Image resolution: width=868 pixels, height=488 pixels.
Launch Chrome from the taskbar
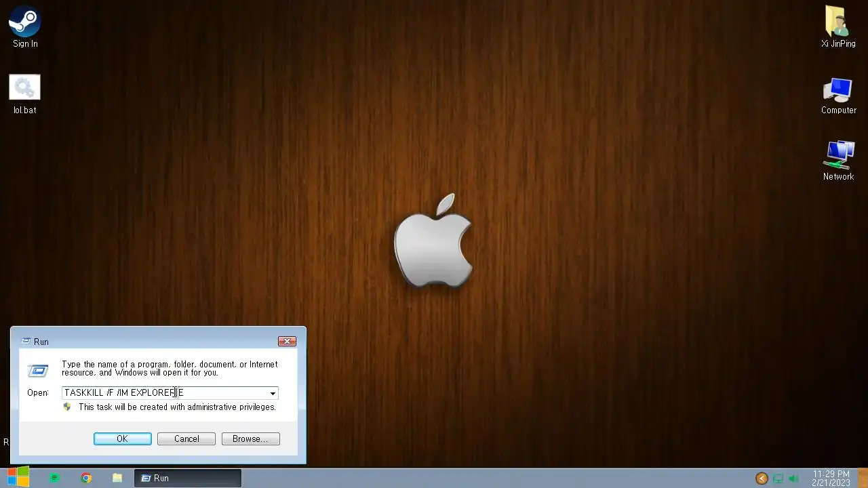pos(86,478)
